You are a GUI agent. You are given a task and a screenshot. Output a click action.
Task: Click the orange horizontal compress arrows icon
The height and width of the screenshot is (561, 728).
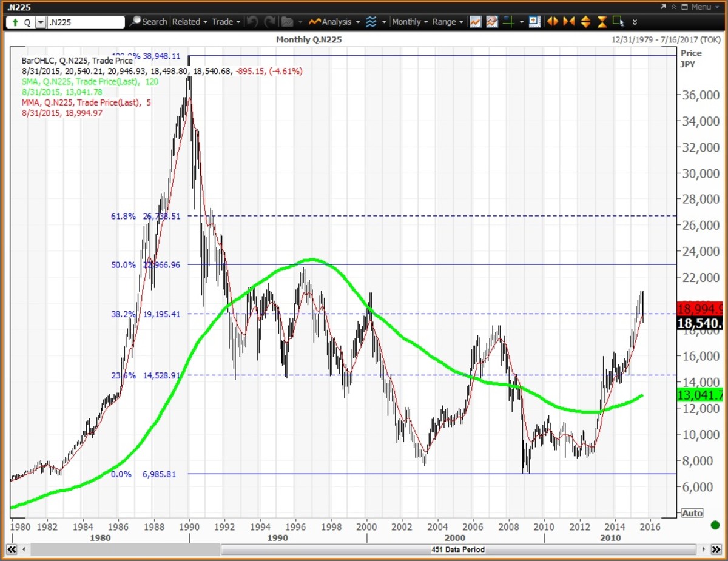(x=569, y=22)
